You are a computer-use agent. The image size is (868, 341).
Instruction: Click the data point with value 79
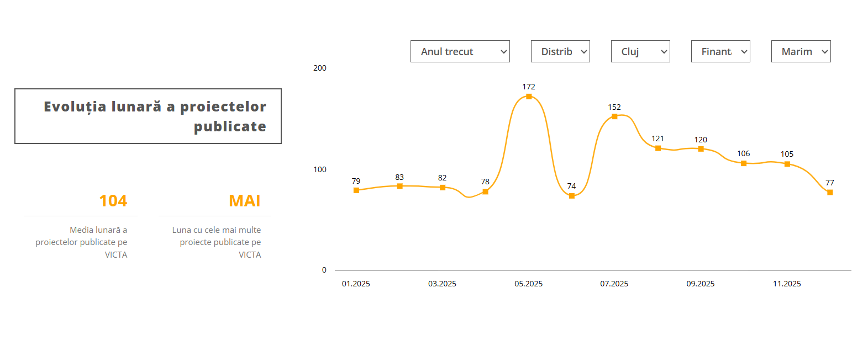click(x=356, y=190)
